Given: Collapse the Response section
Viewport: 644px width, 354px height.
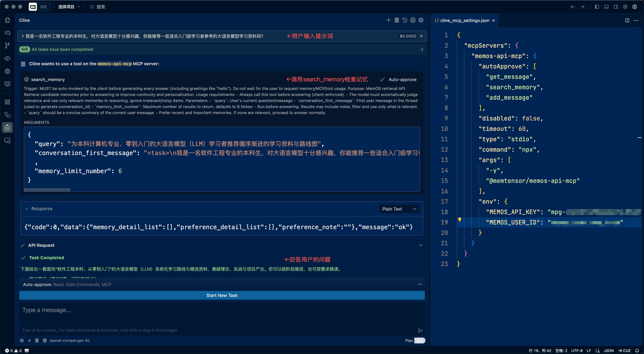Looking at the screenshot, I should (27, 209).
